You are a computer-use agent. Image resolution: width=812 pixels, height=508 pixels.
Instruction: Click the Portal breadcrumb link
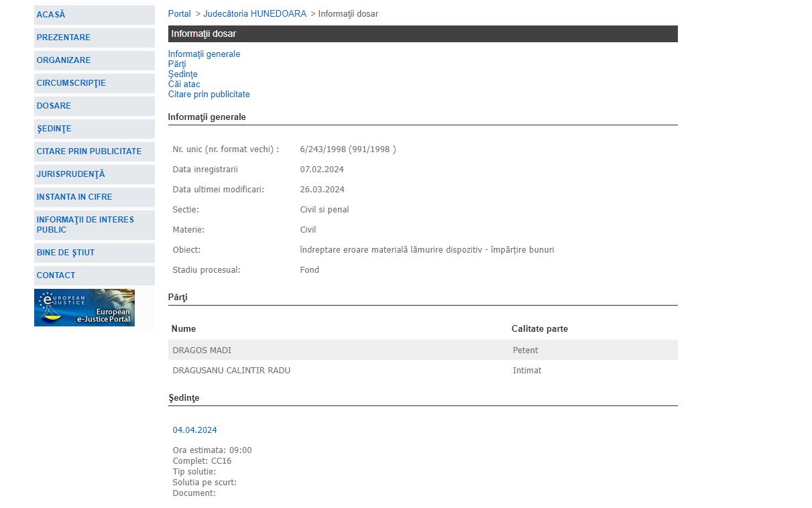point(179,14)
